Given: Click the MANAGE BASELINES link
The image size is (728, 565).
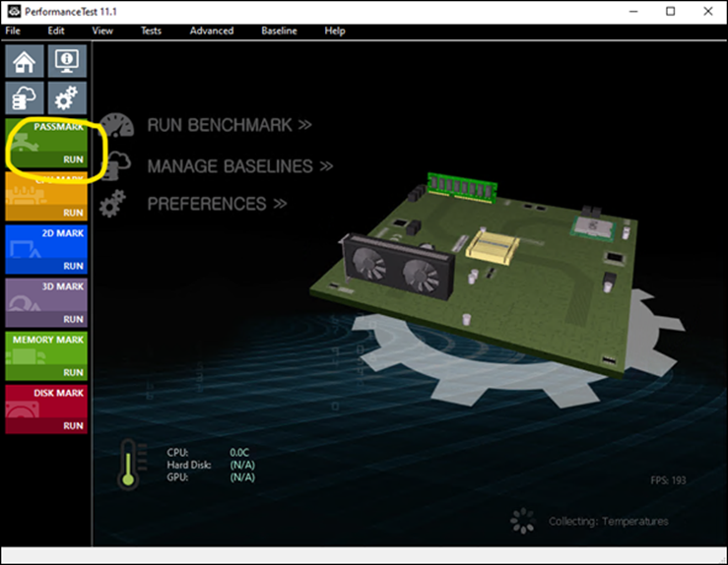Looking at the screenshot, I should [240, 166].
